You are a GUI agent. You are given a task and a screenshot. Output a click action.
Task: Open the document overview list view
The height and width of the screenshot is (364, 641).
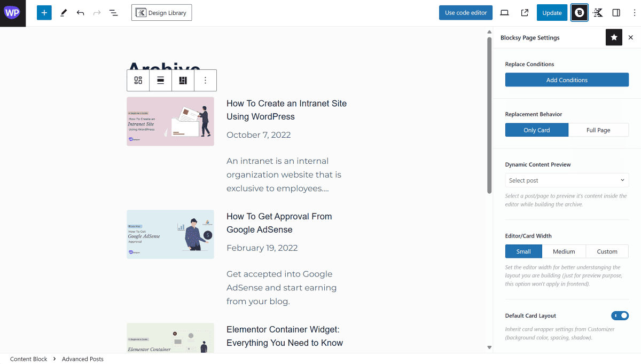[113, 13]
